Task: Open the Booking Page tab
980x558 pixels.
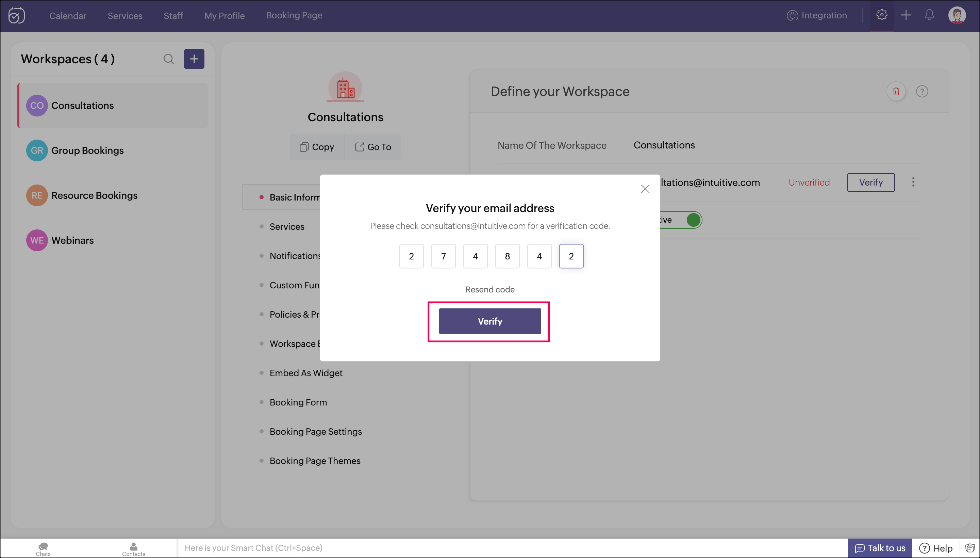Action: pyautogui.click(x=294, y=15)
